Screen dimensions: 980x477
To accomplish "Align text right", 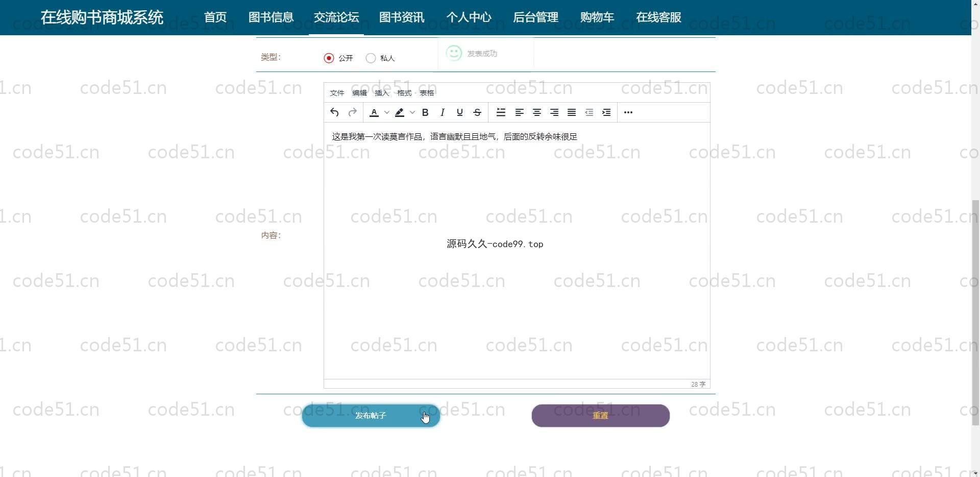I will 554,112.
